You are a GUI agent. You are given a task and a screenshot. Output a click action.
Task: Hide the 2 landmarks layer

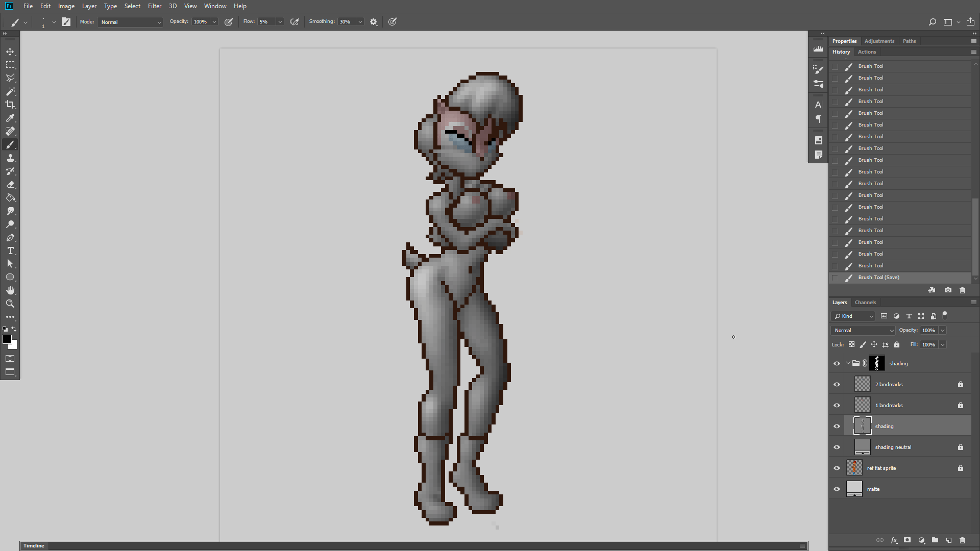837,384
